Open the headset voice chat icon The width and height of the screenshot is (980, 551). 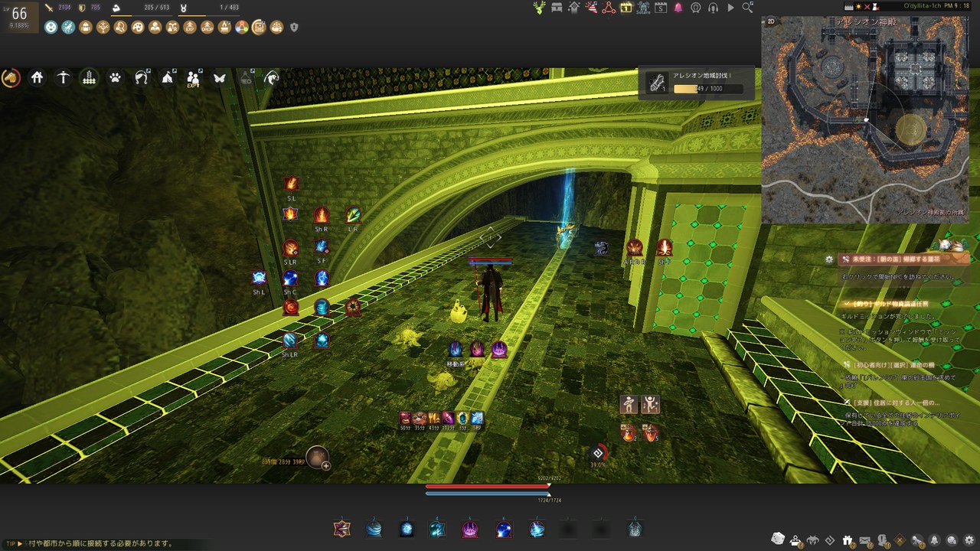[714, 8]
